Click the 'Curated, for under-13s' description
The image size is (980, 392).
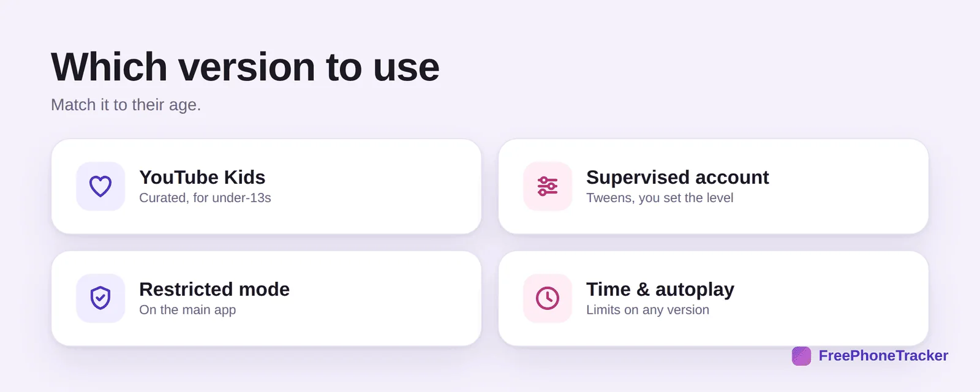[x=205, y=198]
